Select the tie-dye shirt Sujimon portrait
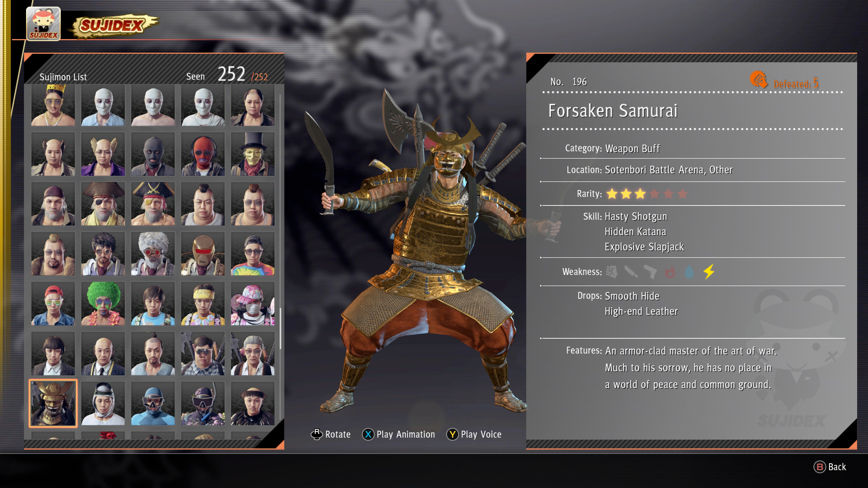 (253, 253)
